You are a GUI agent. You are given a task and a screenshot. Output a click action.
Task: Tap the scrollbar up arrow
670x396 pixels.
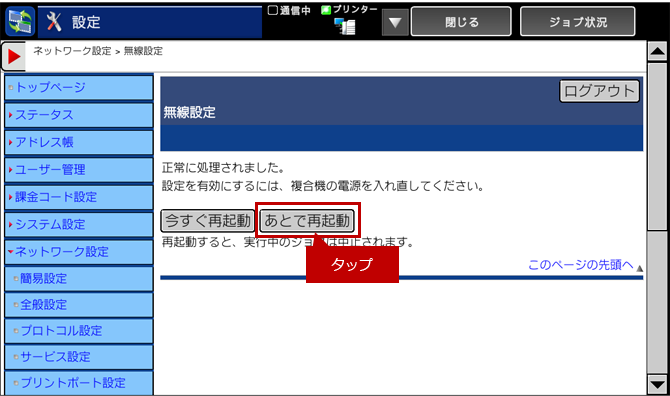pos(657,52)
